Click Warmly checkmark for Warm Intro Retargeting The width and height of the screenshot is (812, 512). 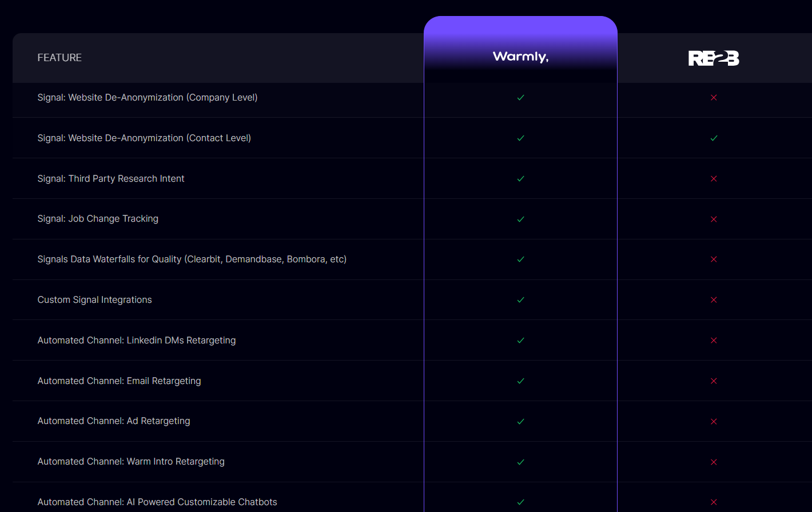[x=520, y=462]
